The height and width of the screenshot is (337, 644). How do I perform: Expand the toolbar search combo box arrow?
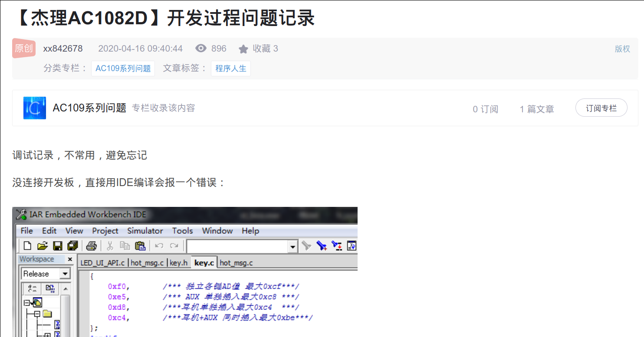point(293,247)
